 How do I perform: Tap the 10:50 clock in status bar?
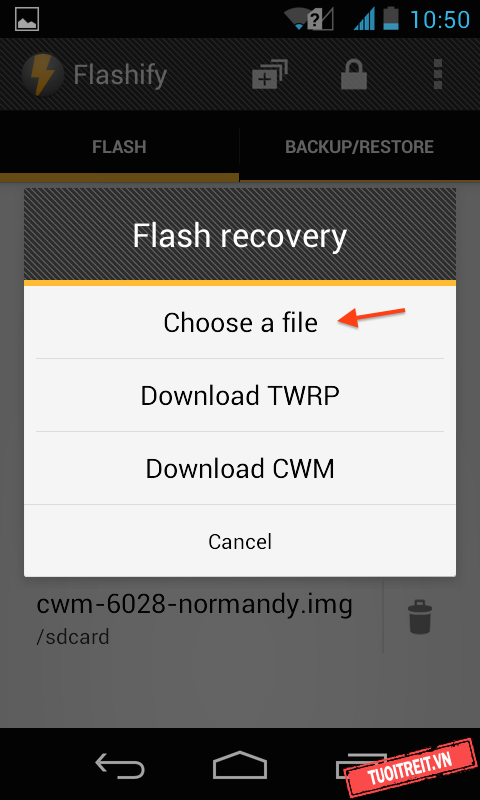pos(440,19)
